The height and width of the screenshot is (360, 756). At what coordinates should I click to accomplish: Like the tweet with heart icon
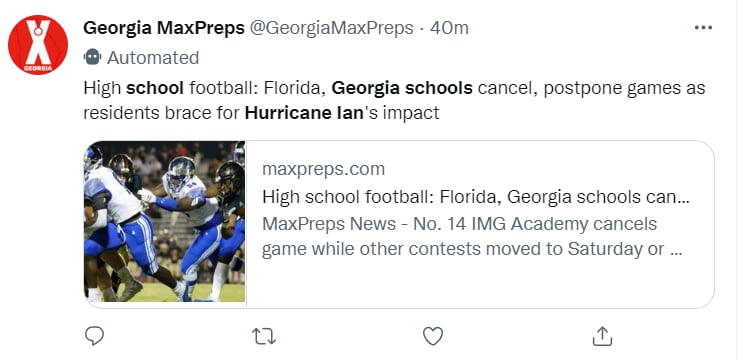(x=432, y=336)
